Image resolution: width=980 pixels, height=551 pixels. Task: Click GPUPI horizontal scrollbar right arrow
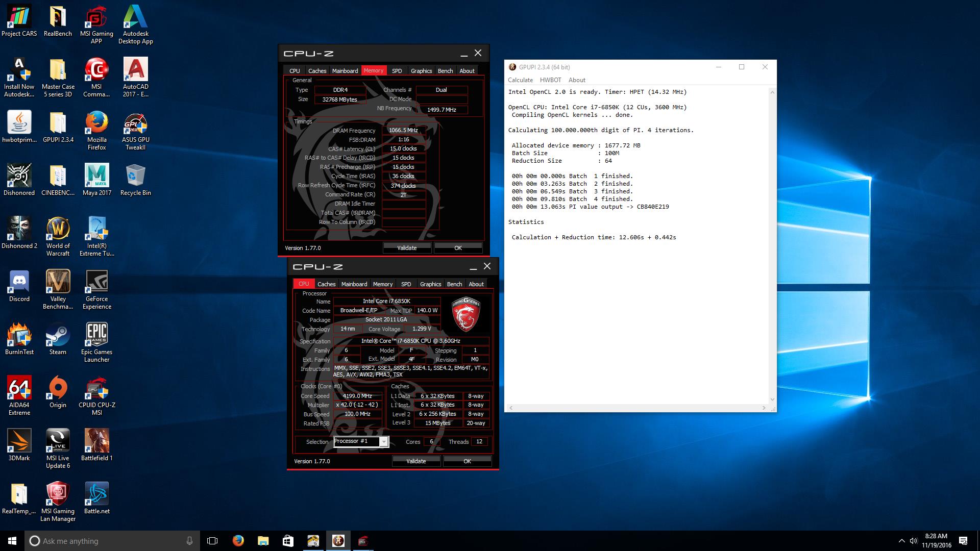764,408
